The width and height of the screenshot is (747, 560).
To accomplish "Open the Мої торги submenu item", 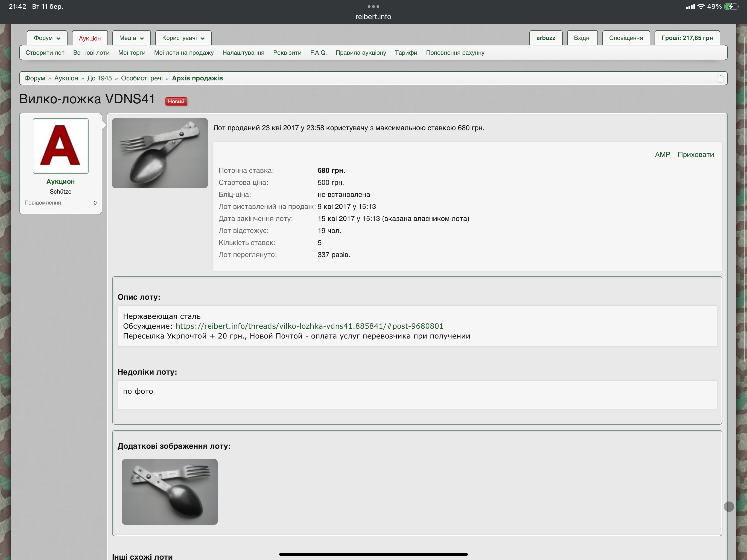I will (x=132, y=53).
